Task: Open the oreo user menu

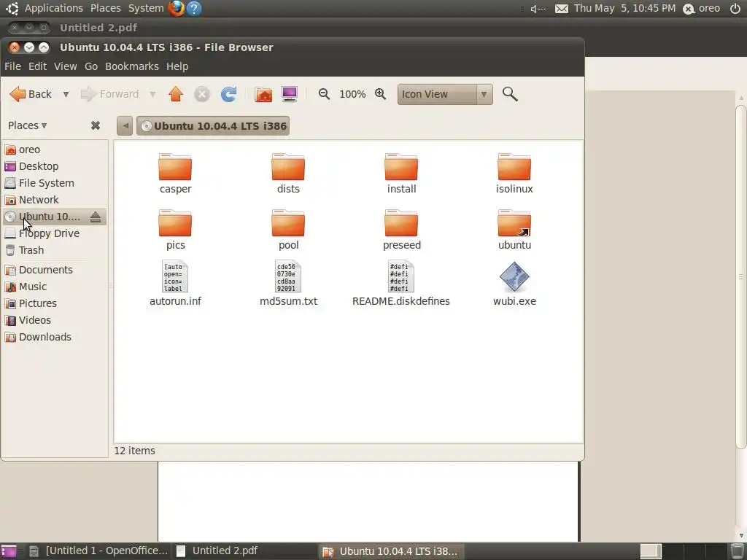Action: [x=701, y=8]
